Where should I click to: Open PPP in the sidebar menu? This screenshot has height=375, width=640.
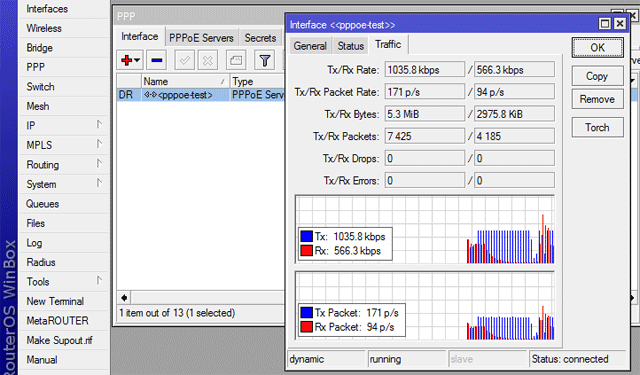[36, 67]
